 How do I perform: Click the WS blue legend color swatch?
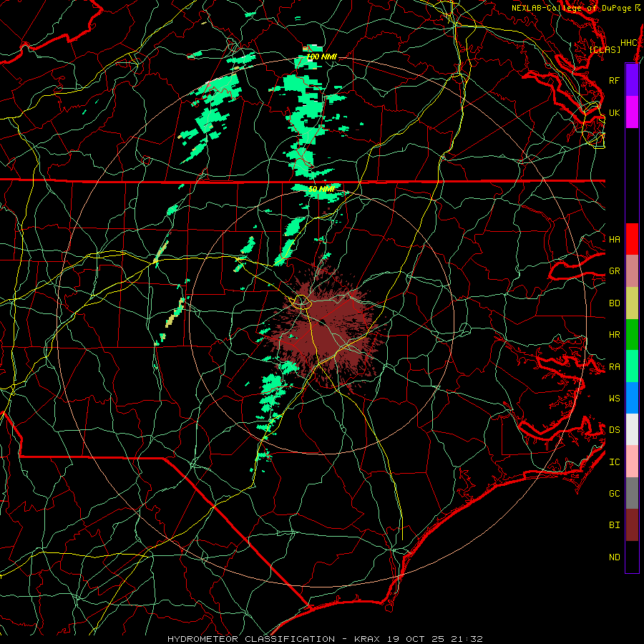coord(632,398)
